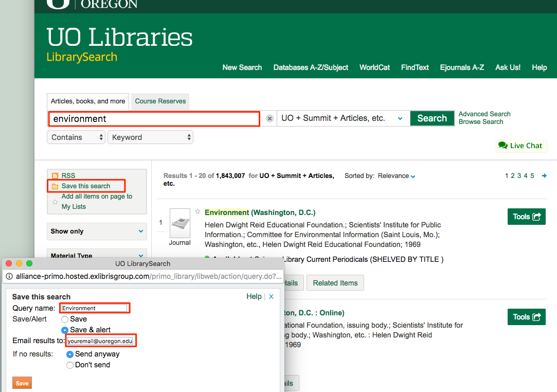Change Sorted by Relevance option

point(397,176)
